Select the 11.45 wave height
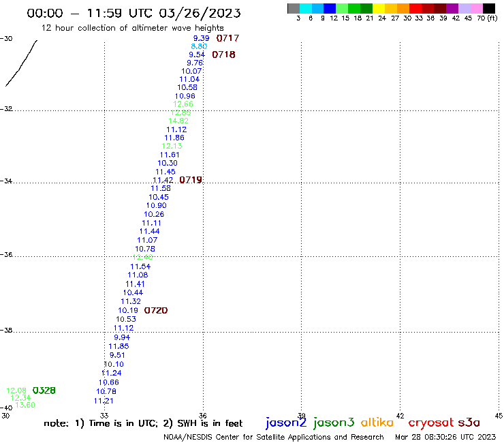The width and height of the screenshot is (504, 443). pos(166,172)
